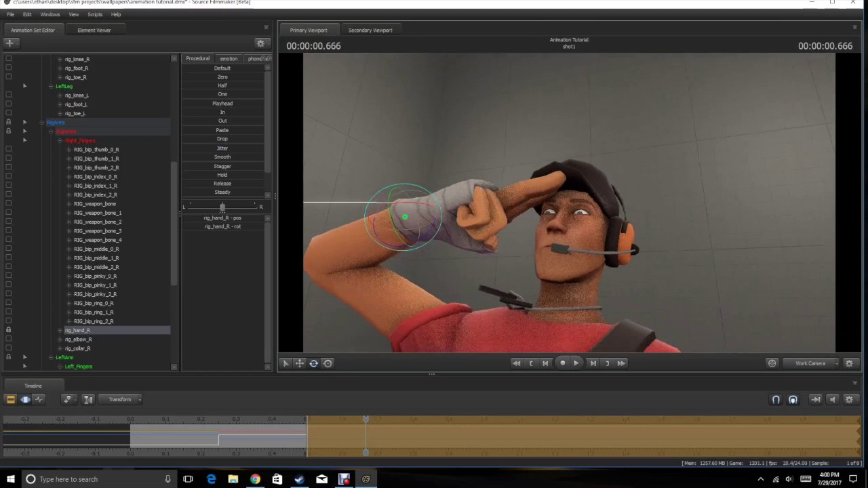Switch timeline to Clip Editor mode
868x488 pixels.
coord(11,399)
